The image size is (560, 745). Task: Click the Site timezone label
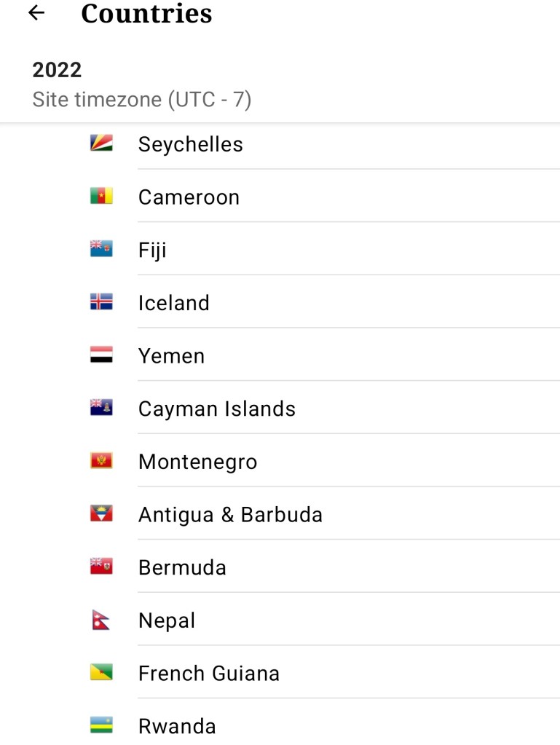click(142, 100)
